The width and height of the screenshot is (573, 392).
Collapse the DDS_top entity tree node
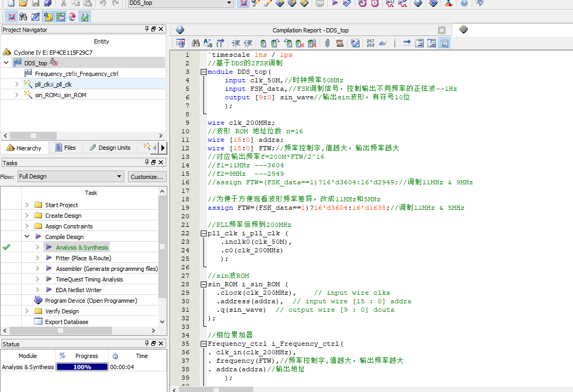point(6,63)
